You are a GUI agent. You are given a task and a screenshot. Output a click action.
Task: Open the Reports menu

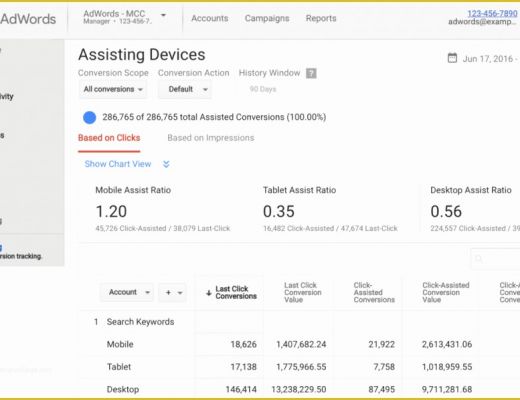pyautogui.click(x=321, y=18)
